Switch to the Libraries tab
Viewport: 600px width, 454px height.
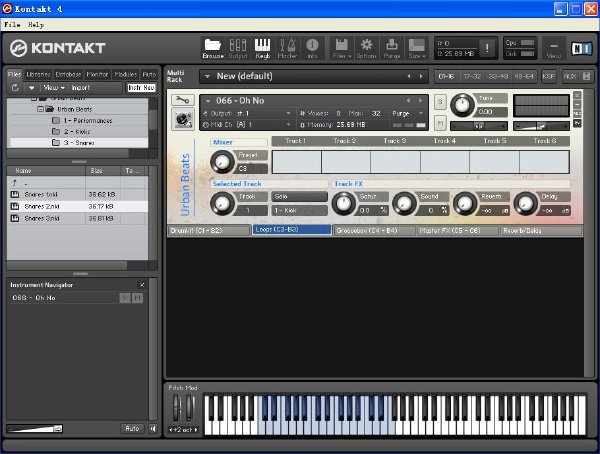(38, 74)
